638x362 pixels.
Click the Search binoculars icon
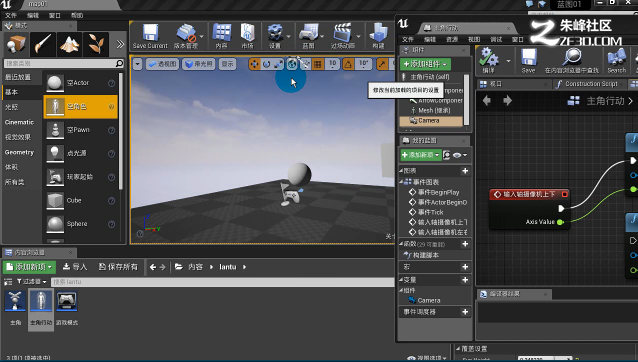point(616,57)
